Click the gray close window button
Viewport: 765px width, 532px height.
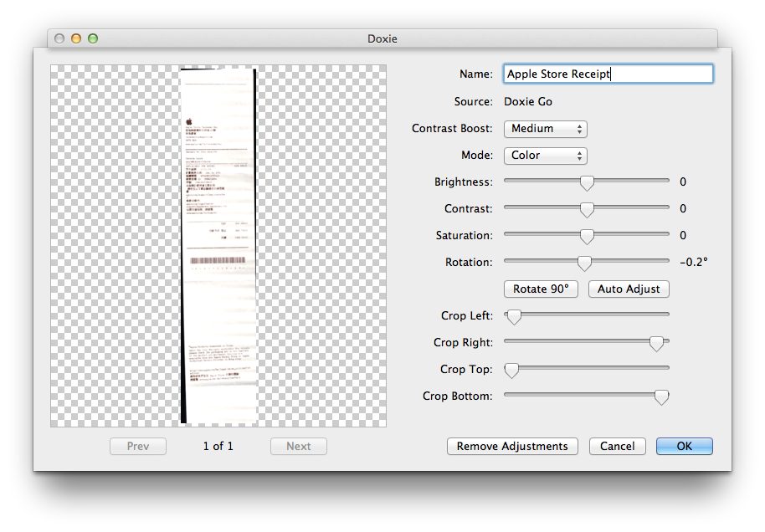[59, 38]
